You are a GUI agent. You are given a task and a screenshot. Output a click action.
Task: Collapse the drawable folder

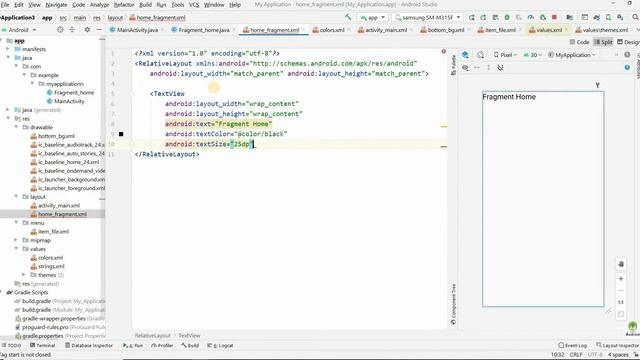16,127
